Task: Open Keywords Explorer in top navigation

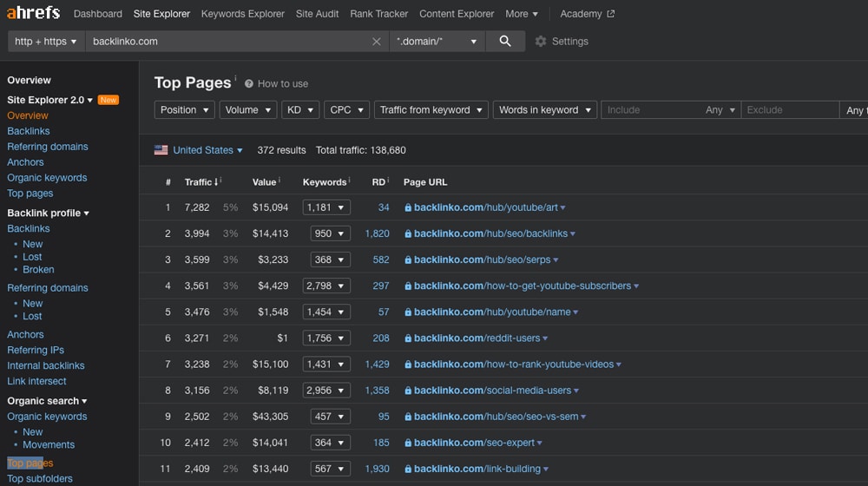Action: [x=242, y=14]
